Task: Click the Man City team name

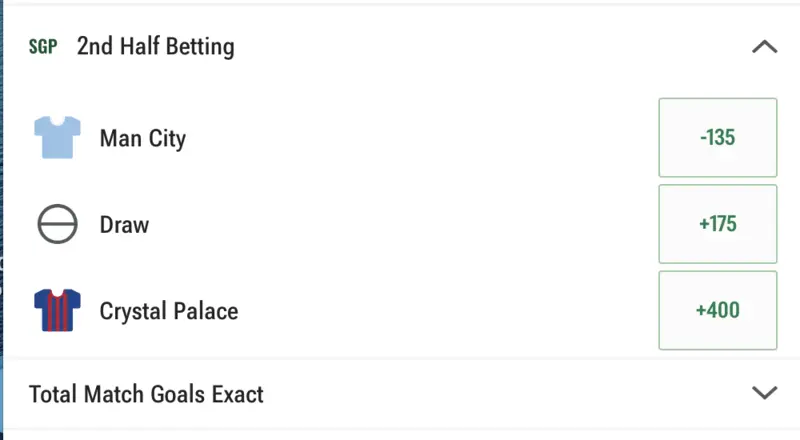Action: pos(143,138)
